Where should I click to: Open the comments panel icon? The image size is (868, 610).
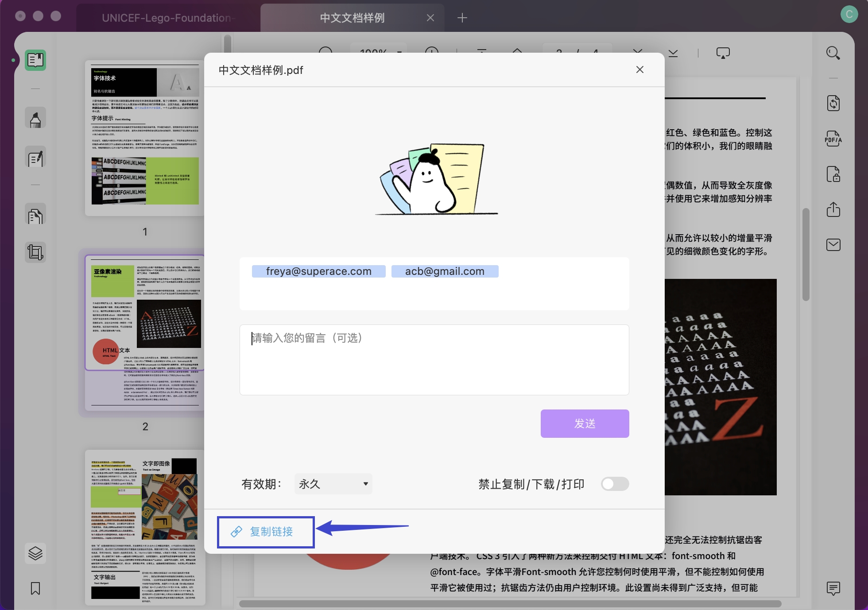click(x=833, y=588)
